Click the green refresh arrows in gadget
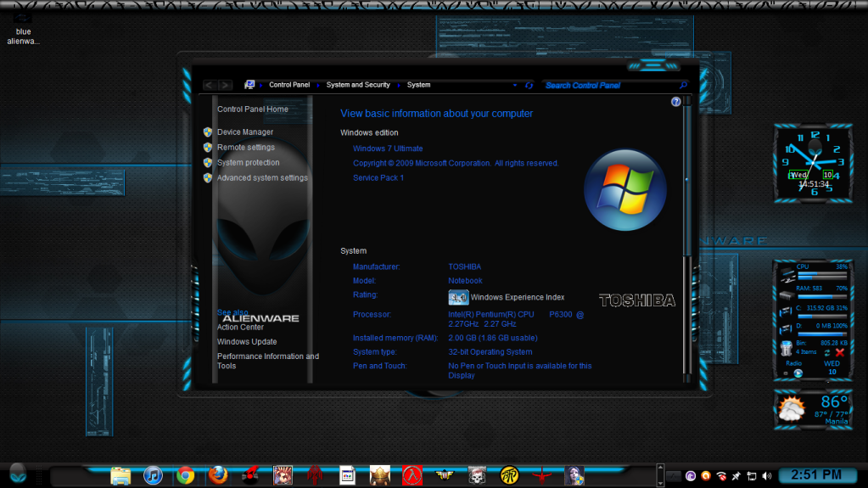Screen dimensions: 868x488 tap(827, 352)
